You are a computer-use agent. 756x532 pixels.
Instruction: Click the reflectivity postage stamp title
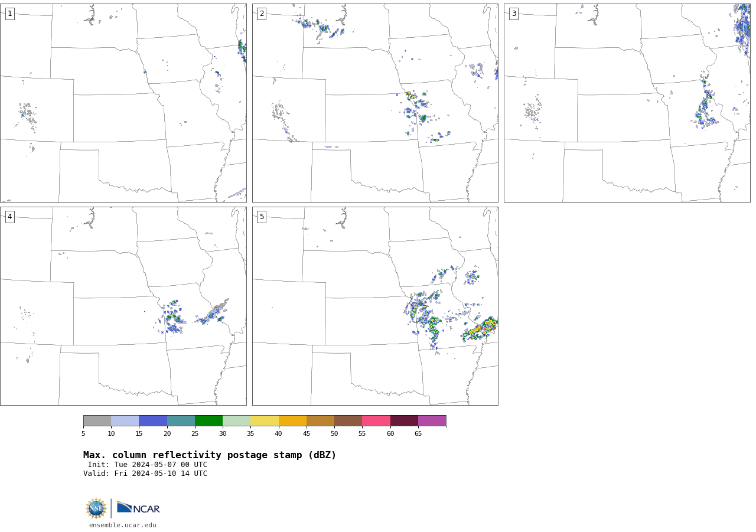click(x=210, y=455)
